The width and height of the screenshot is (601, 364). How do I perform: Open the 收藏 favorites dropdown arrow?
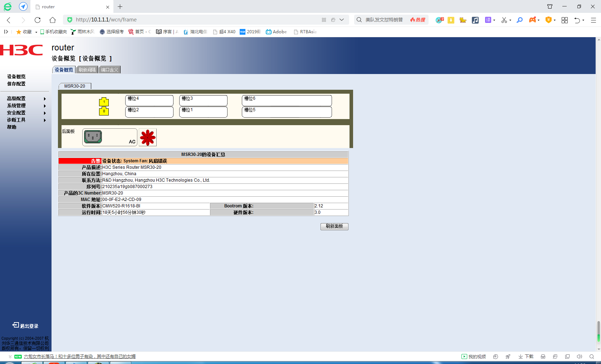[x=36, y=32]
